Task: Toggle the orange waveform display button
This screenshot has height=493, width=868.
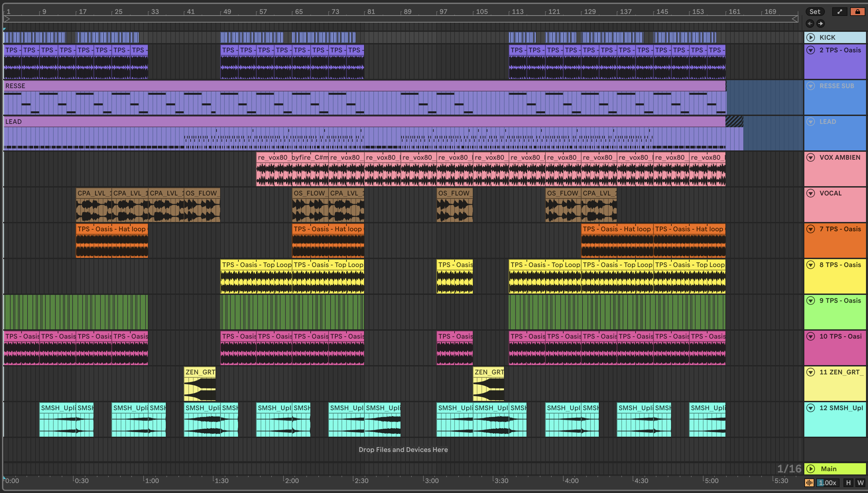Action: pyautogui.click(x=809, y=482)
